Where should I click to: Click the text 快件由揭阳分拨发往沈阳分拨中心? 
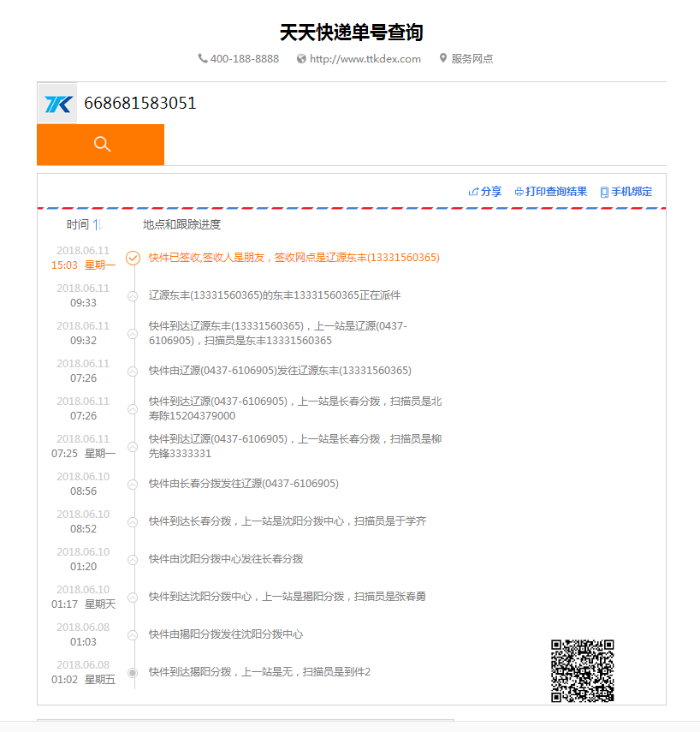[226, 634]
